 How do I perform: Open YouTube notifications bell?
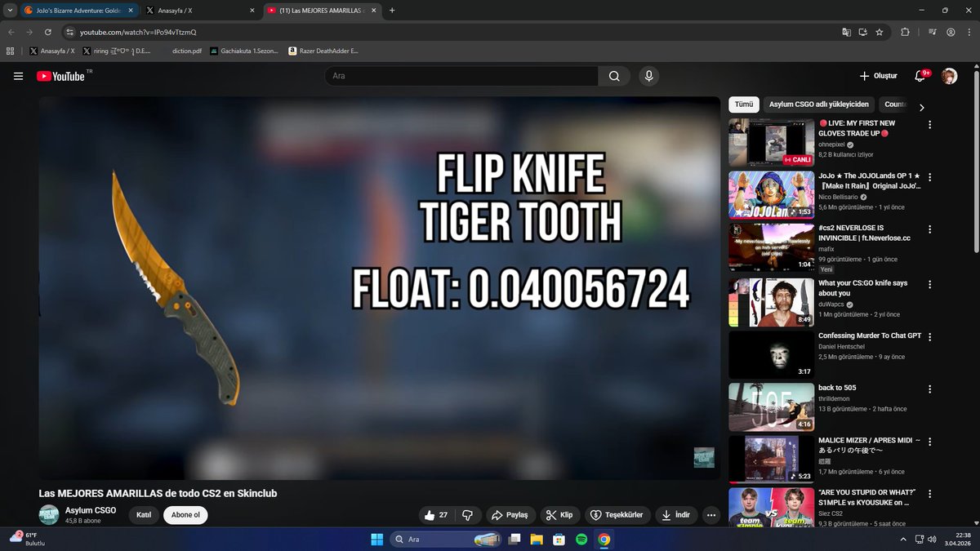[920, 76]
